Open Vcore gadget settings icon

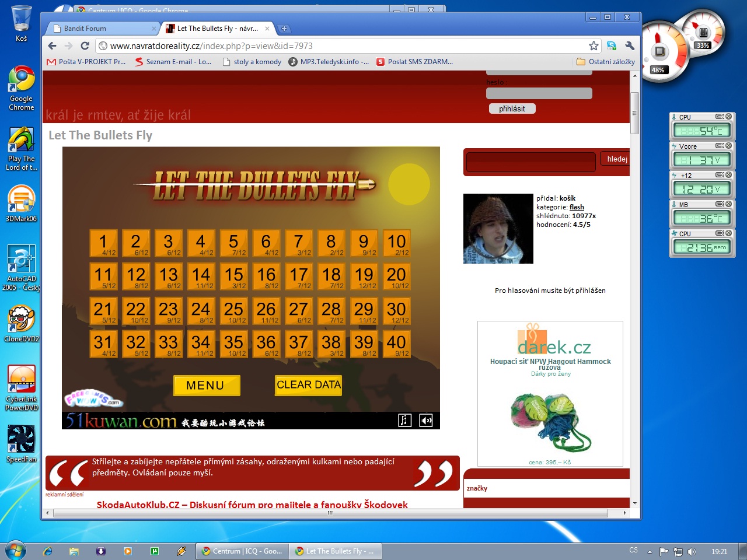(x=720, y=146)
